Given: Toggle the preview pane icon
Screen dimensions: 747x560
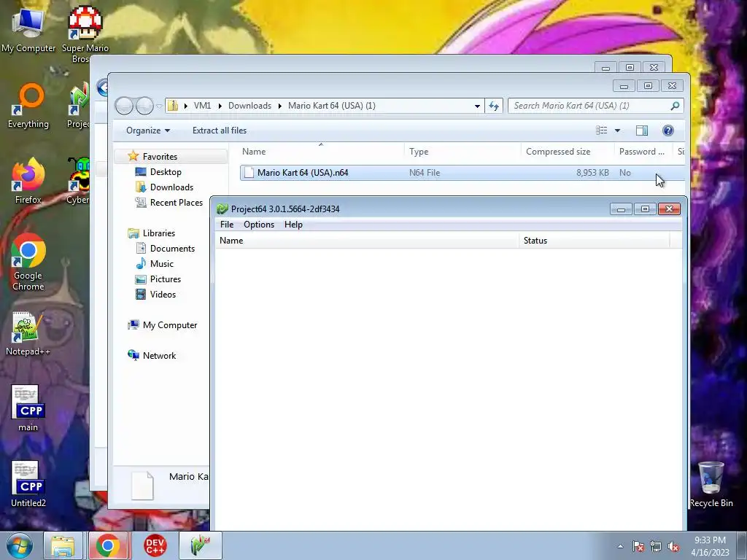Looking at the screenshot, I should [x=642, y=131].
